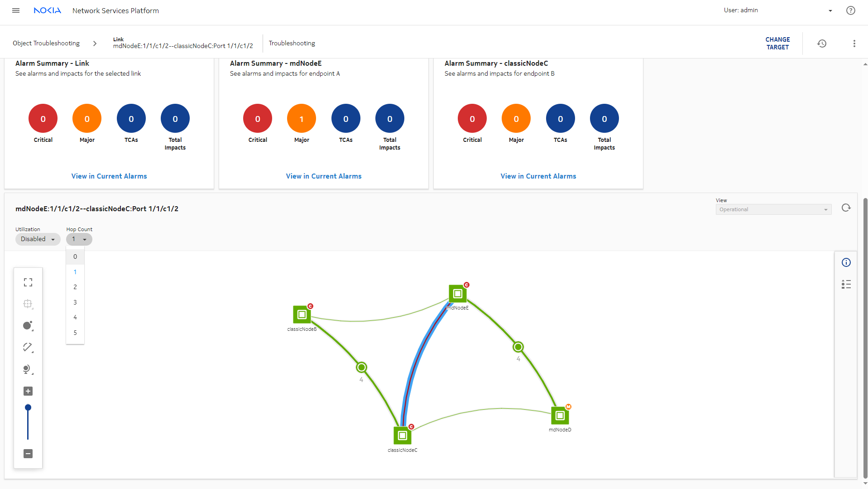
Task: Open the map legend list icon
Action: click(x=846, y=284)
